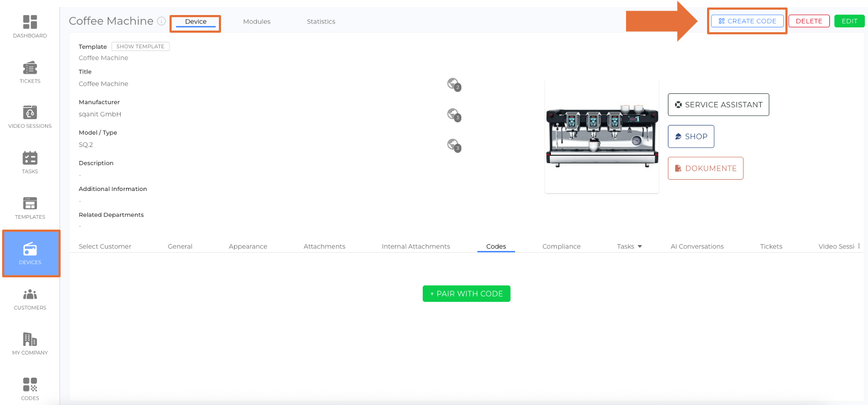Click the Show Template button

point(141,47)
